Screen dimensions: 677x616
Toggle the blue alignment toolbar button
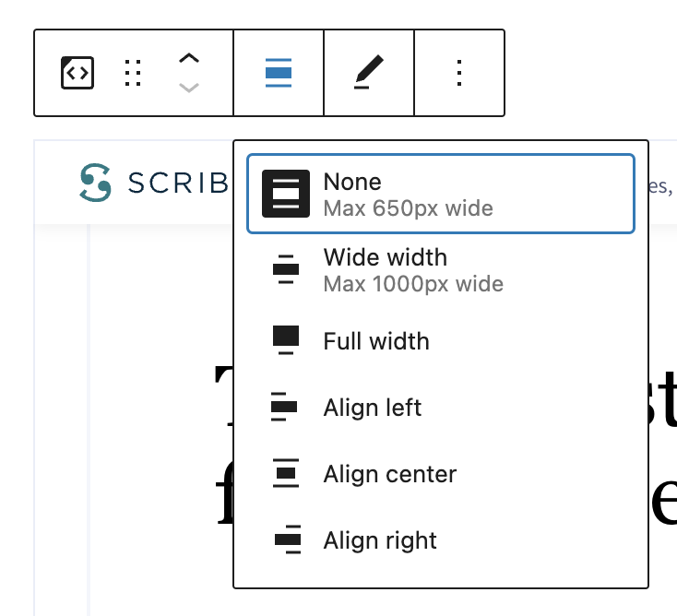[x=279, y=73]
